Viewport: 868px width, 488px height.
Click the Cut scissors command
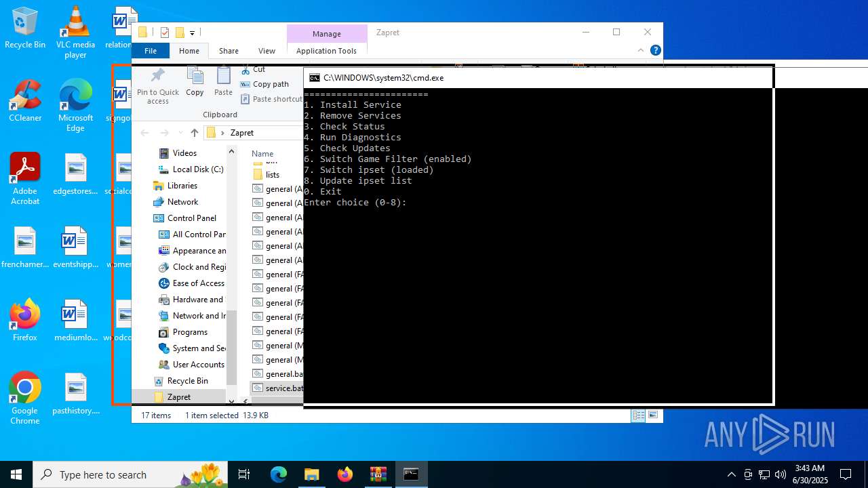[254, 69]
